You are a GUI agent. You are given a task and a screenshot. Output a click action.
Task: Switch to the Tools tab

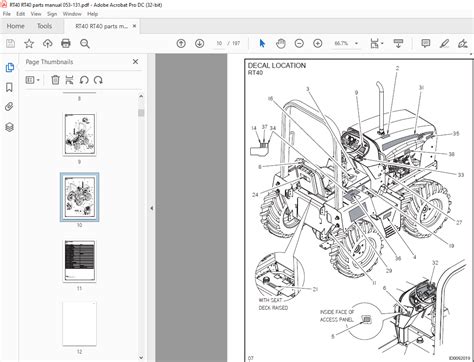click(x=44, y=26)
